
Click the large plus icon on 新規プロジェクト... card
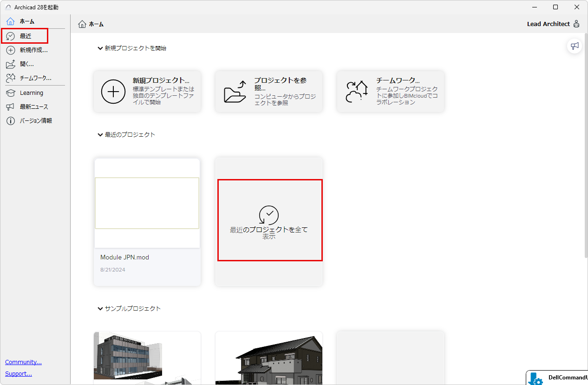pyautogui.click(x=113, y=91)
